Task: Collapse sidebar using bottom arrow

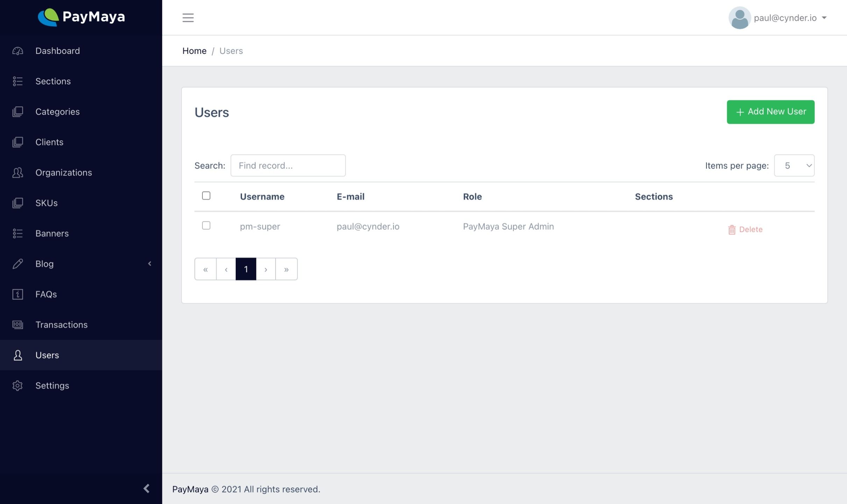Action: point(147,489)
